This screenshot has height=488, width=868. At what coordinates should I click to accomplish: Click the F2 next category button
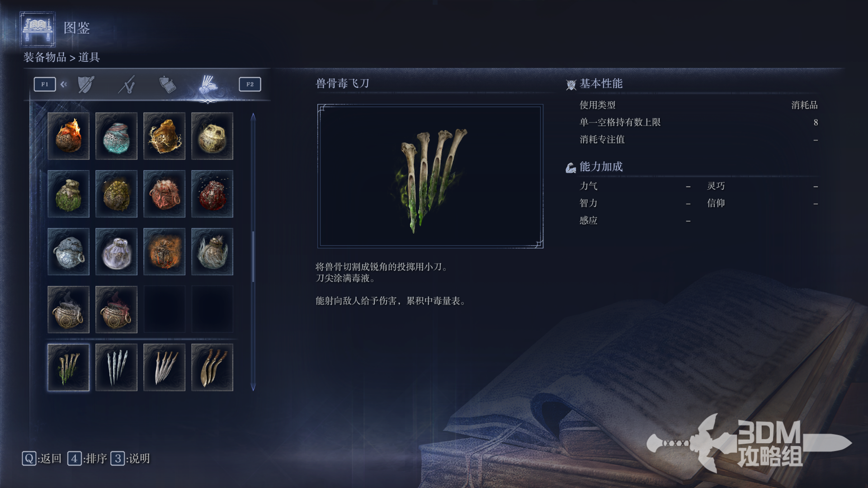[250, 84]
